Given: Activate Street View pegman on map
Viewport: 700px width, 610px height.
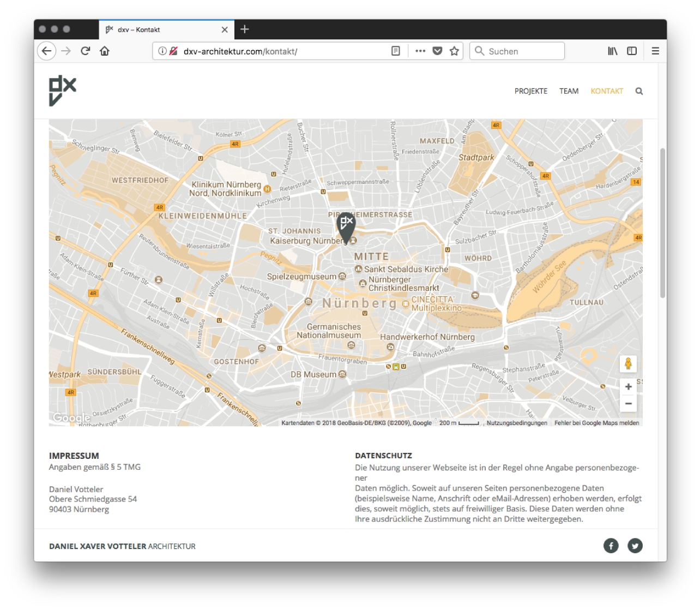Looking at the screenshot, I should coord(628,363).
